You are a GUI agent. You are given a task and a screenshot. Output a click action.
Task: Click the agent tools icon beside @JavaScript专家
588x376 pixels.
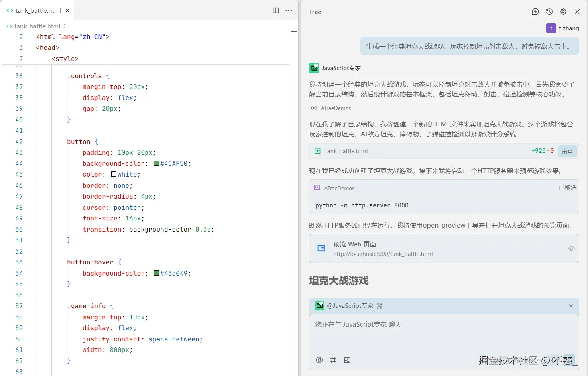380,306
